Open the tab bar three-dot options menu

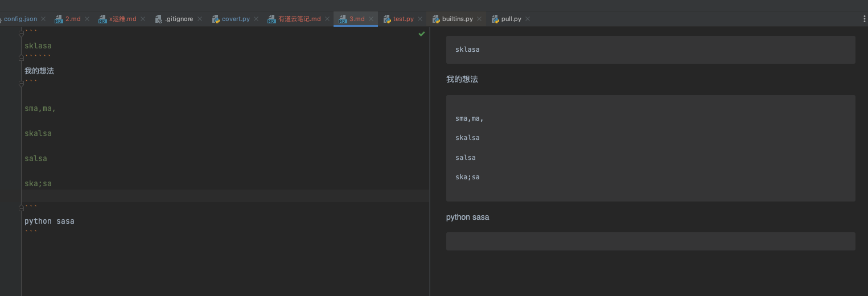point(865,19)
